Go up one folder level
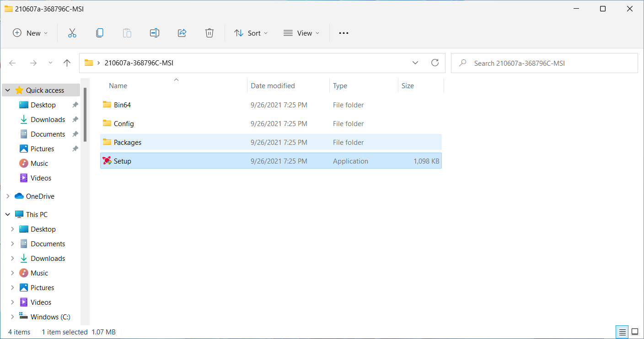The width and height of the screenshot is (644, 339). 67,63
